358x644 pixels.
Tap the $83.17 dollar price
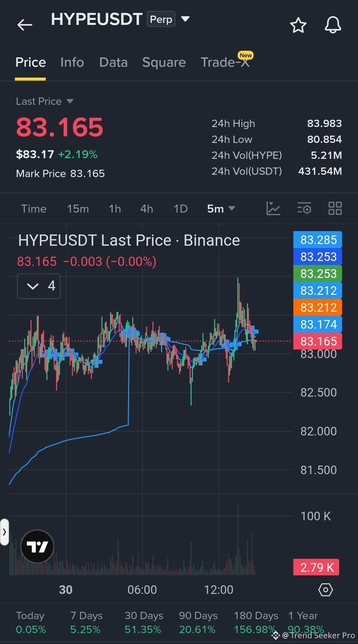(35, 154)
